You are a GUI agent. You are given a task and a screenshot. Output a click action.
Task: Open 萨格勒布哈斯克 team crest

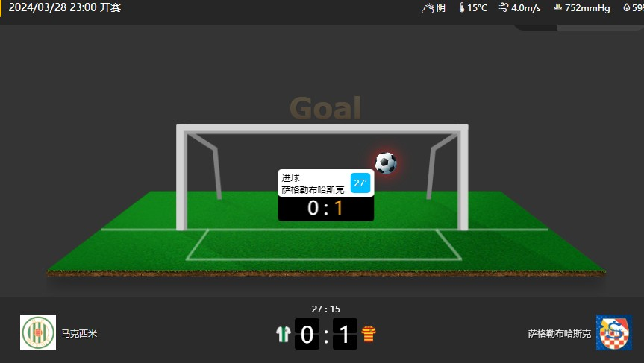tap(614, 332)
